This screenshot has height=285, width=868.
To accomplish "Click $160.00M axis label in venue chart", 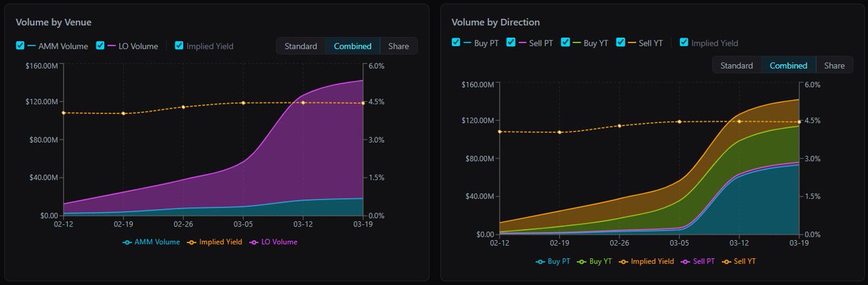I will tap(43, 66).
